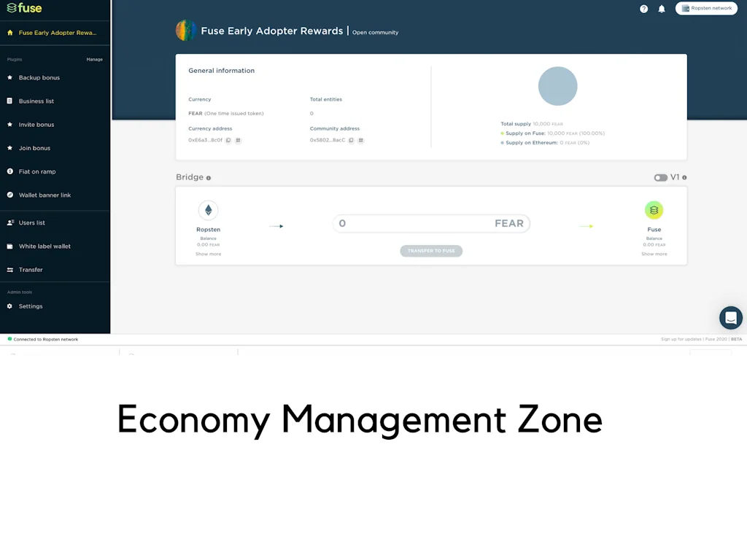Click the Business list document icon
This screenshot has width=747, height=560.
(10, 101)
